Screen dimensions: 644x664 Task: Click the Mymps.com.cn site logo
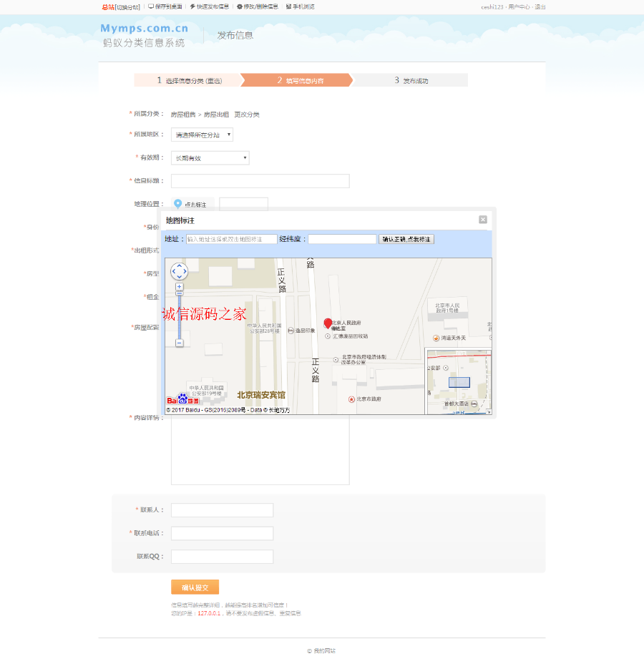pos(144,35)
